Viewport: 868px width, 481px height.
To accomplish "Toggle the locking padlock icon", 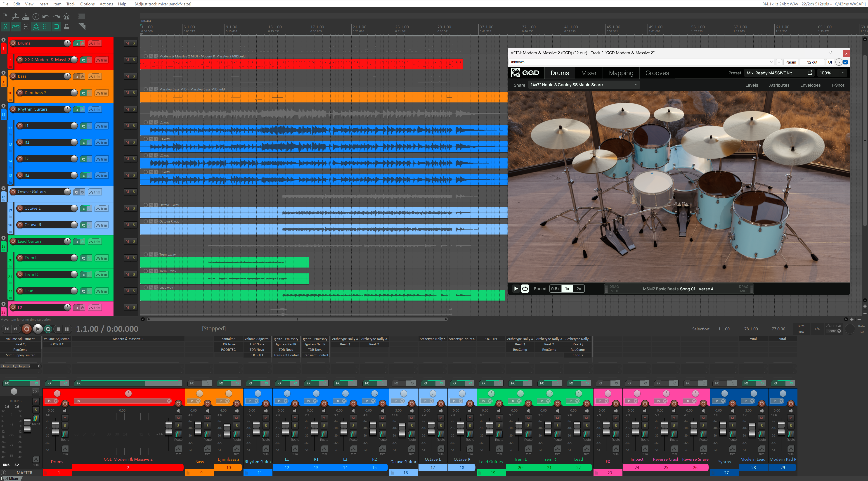I will click(67, 27).
